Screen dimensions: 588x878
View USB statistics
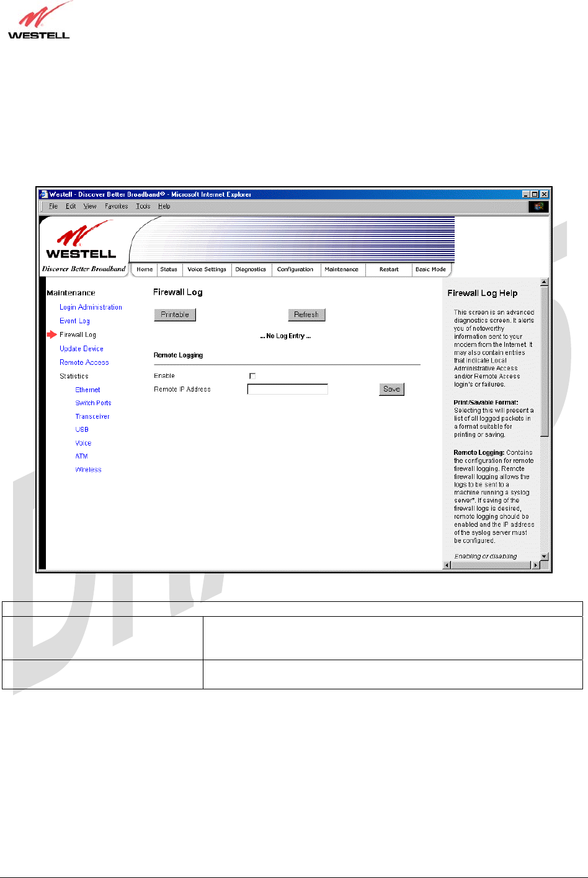pos(82,429)
